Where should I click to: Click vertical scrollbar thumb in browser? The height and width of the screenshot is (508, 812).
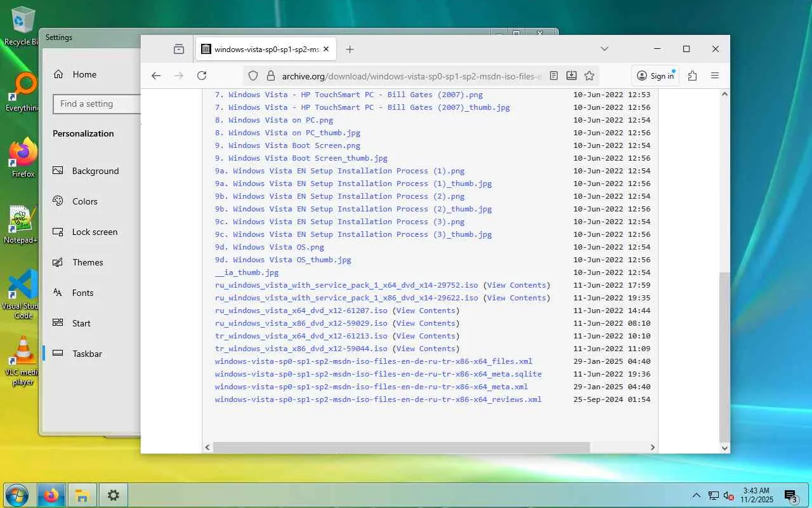tap(724, 357)
